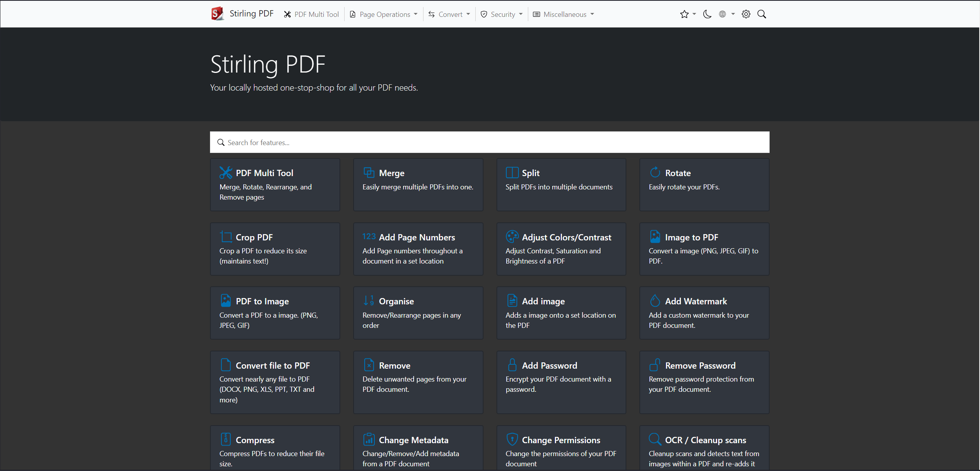Viewport: 980px width, 471px height.
Task: Click the Remove pages file icon
Action: coord(369,365)
